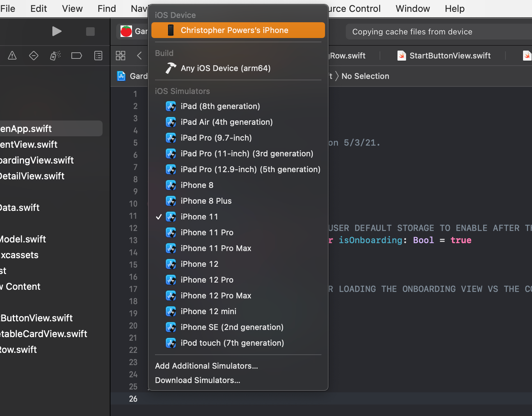Select Christopher Powers's iPhone device
532x416 pixels.
coord(238,30)
